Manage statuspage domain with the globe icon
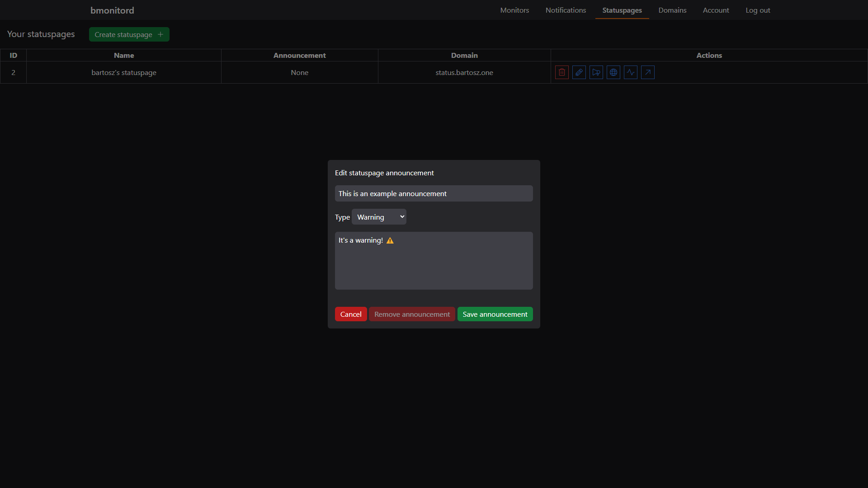 click(613, 72)
